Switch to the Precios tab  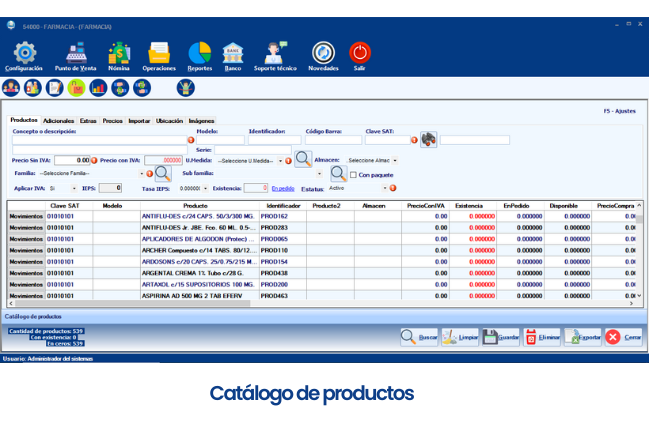[113, 121]
